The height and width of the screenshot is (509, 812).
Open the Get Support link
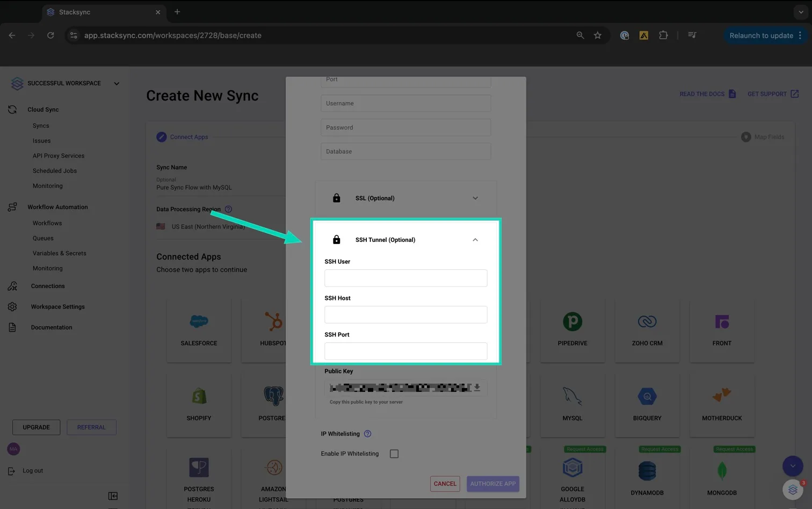coord(773,94)
